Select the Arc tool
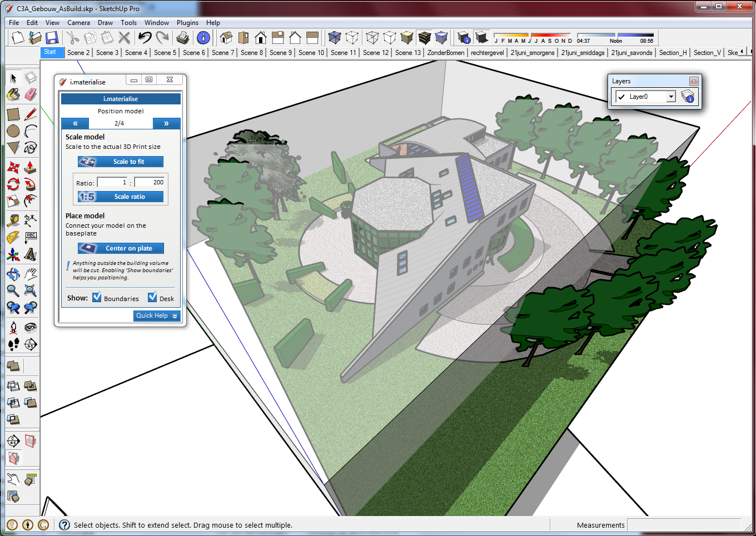The width and height of the screenshot is (756, 536). pyautogui.click(x=31, y=131)
